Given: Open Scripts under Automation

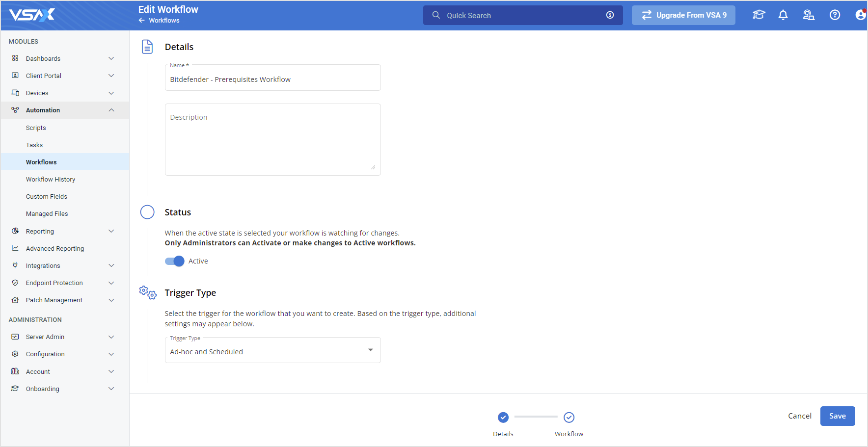Looking at the screenshot, I should [36, 128].
